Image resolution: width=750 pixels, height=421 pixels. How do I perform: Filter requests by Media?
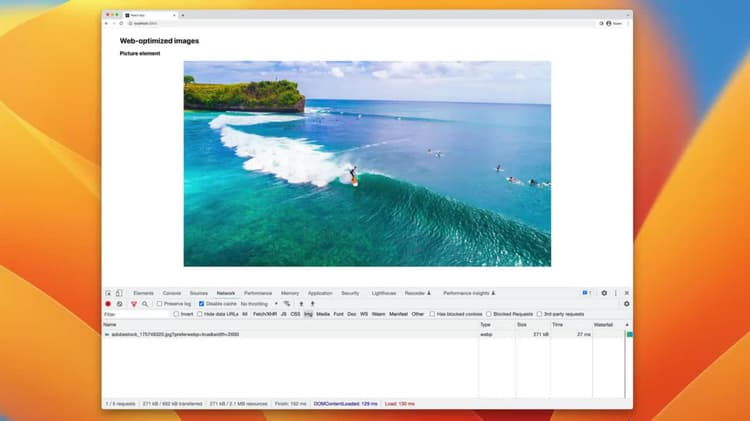point(323,314)
